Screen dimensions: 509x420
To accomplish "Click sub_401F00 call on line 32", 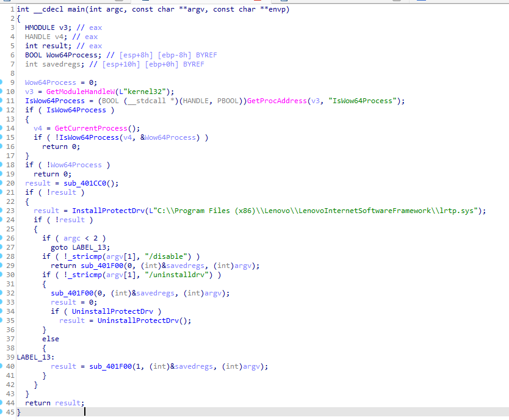I will click(72, 293).
